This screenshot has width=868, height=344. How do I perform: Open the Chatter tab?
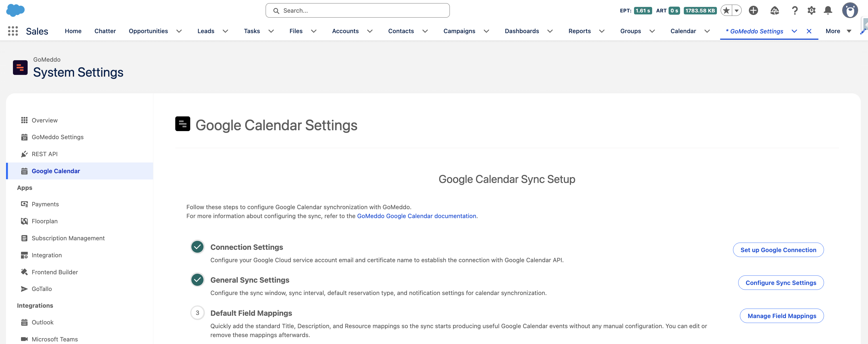pyautogui.click(x=105, y=31)
